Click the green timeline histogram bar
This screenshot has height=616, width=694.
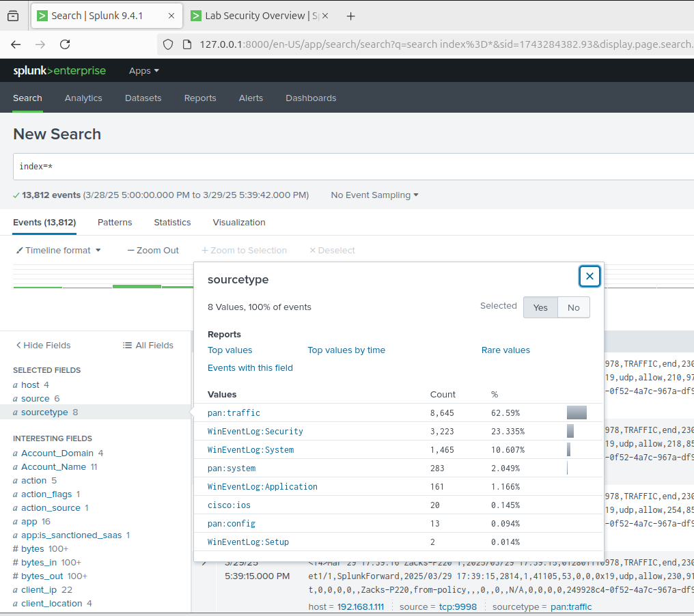pyautogui.click(x=137, y=287)
